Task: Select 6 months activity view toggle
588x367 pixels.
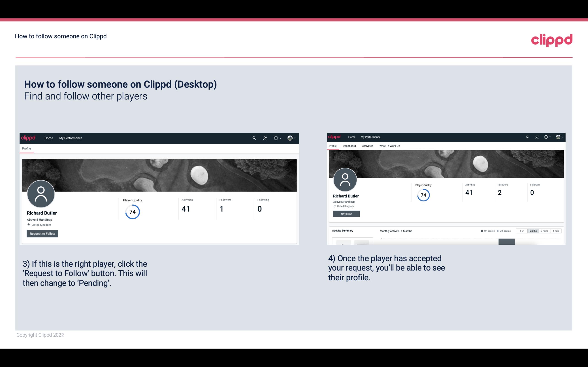Action: tap(533, 231)
